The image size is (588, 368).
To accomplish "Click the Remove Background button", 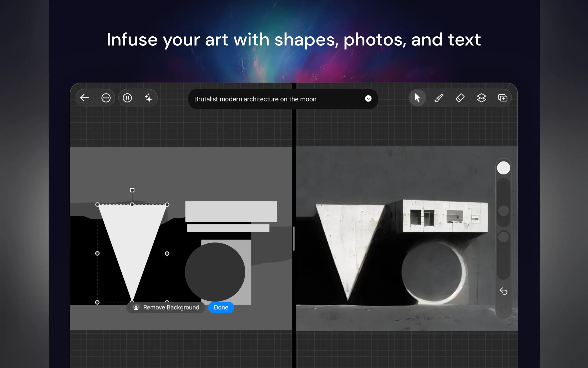I will click(x=166, y=307).
